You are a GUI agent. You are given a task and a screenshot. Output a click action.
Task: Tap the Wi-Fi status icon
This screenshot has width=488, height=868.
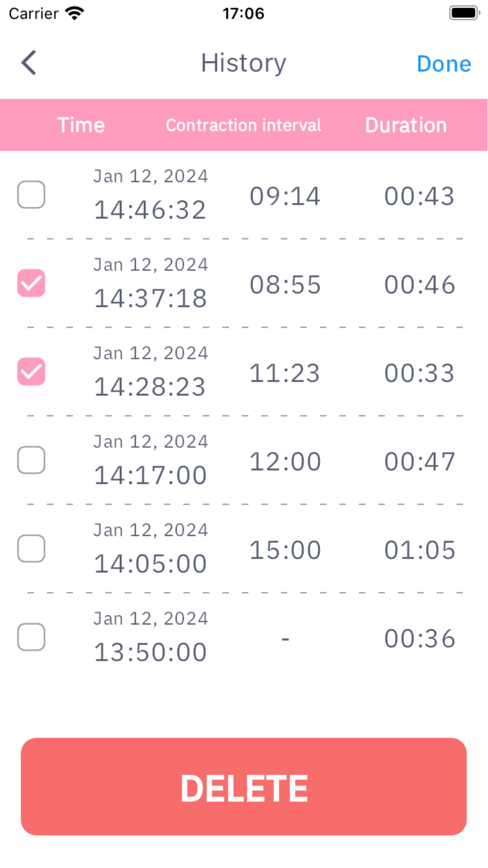(75, 13)
